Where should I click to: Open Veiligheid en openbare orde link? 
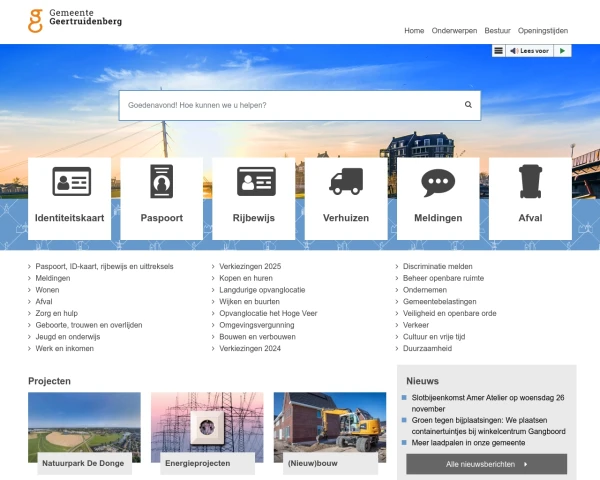point(449,313)
